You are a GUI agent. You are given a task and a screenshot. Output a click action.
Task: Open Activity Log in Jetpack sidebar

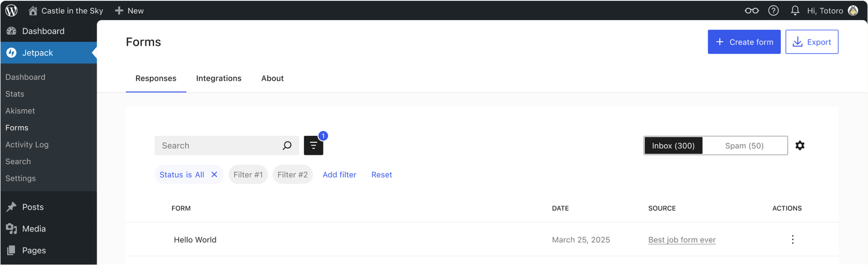(x=27, y=144)
